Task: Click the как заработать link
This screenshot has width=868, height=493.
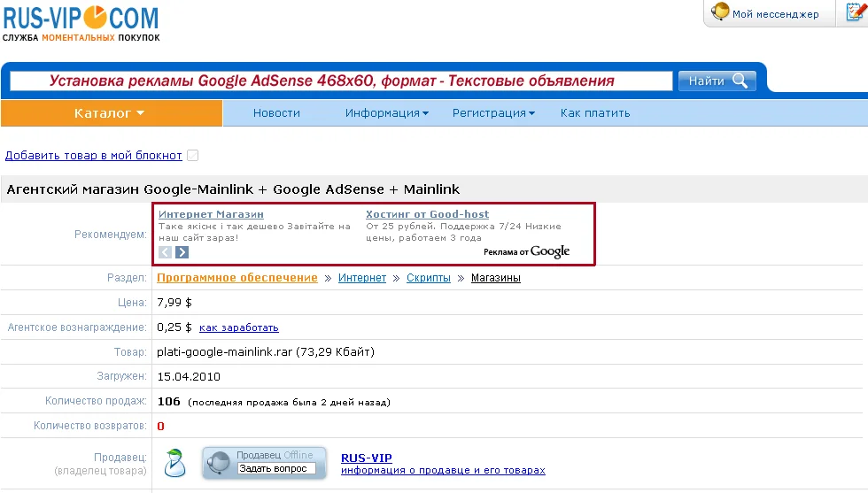Action: 238,327
